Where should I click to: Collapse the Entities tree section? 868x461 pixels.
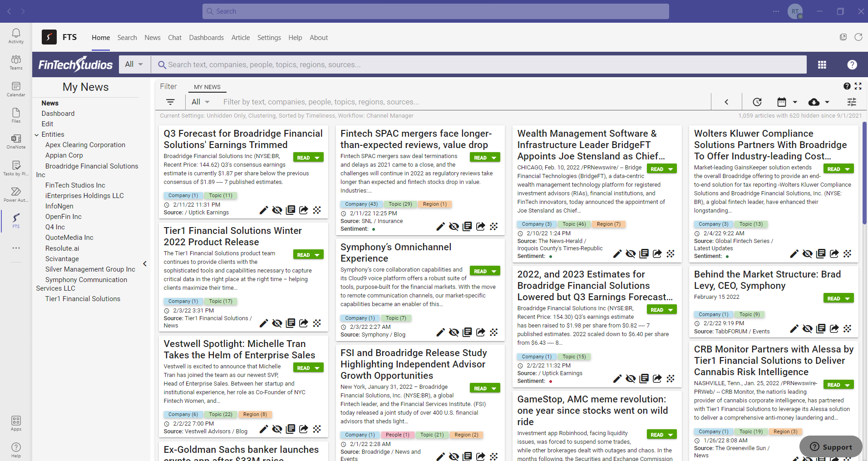tap(37, 134)
